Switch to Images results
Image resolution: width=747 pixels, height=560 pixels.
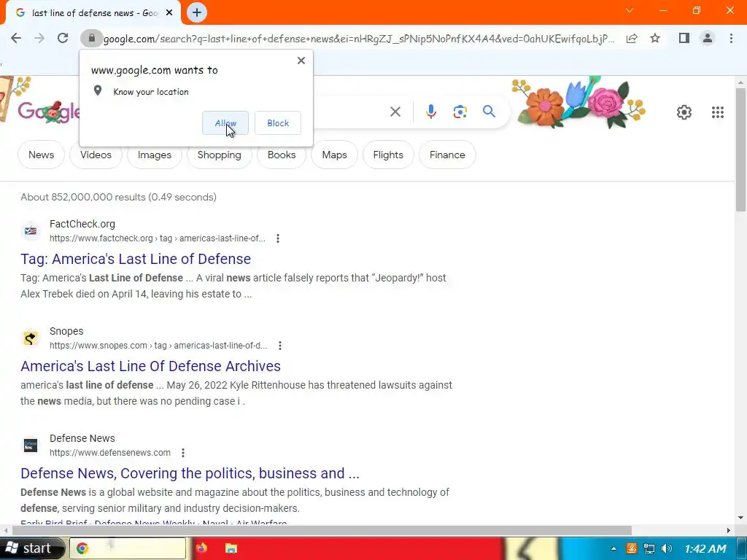coord(155,155)
